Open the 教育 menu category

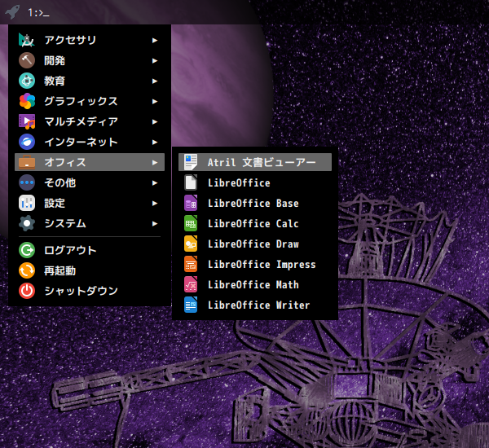[90, 81]
